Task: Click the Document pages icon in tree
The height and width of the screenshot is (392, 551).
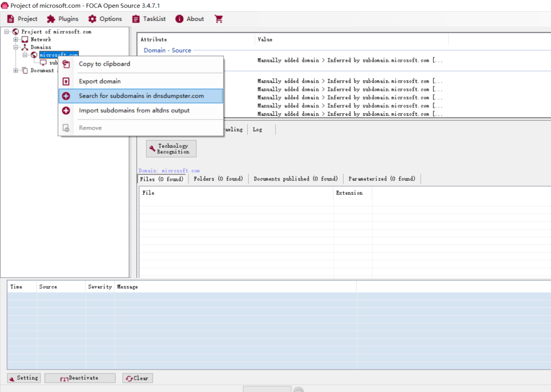Action: point(25,70)
